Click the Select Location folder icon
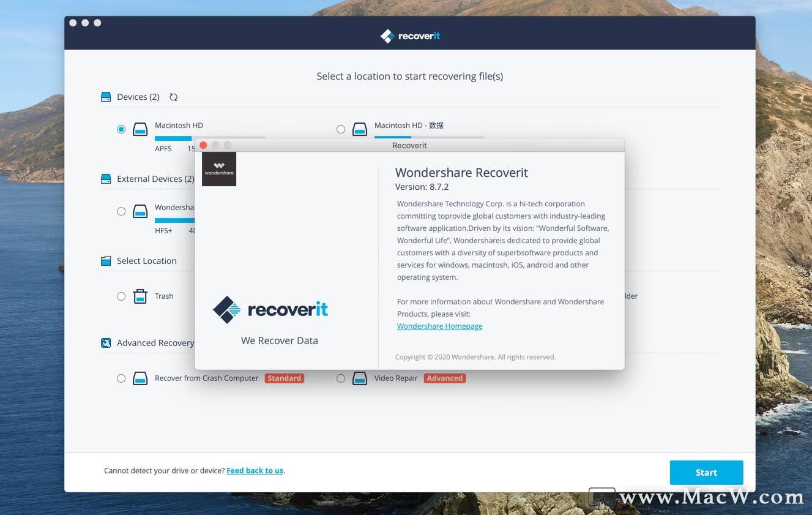Image resolution: width=812 pixels, height=515 pixels. pos(106,261)
